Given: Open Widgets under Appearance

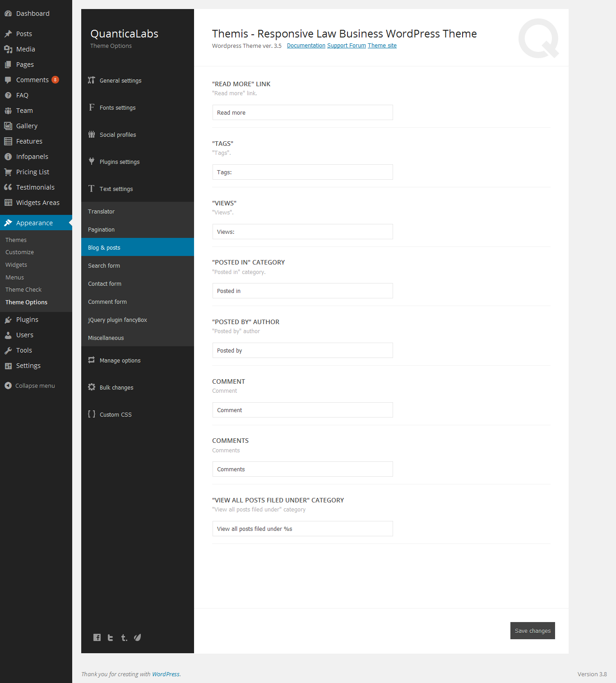Looking at the screenshot, I should (16, 265).
